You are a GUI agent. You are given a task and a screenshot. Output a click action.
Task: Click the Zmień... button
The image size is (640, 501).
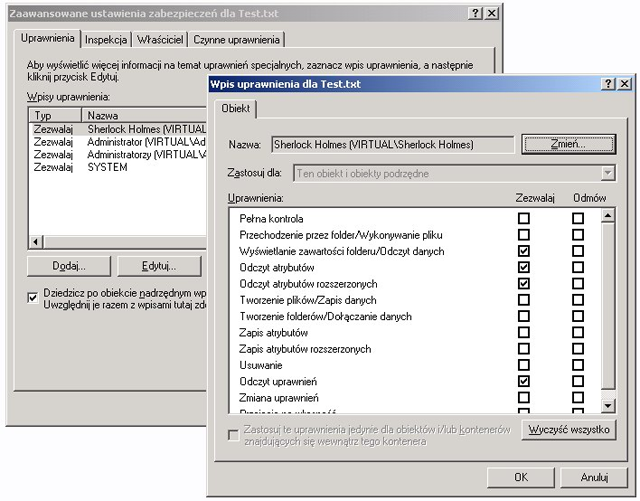pos(567,144)
